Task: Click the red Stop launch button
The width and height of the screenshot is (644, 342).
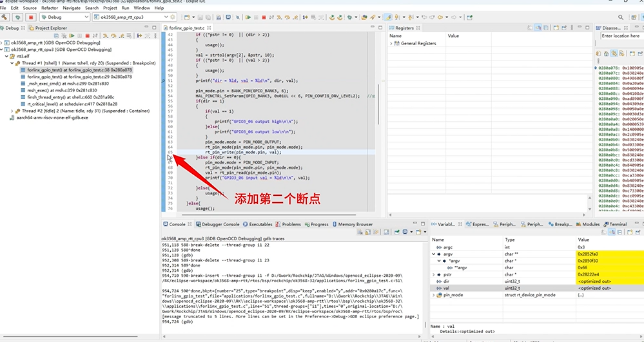Action: coord(32,17)
